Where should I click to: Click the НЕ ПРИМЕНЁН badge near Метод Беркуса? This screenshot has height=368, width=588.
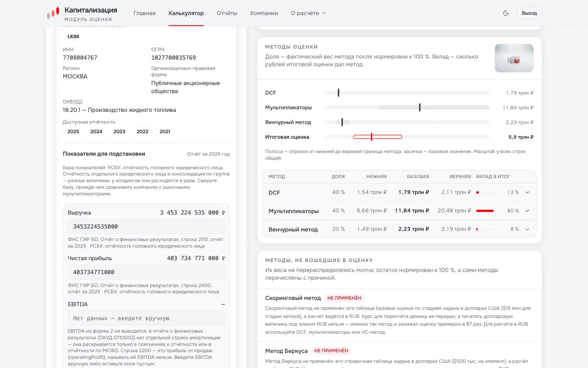(331, 351)
